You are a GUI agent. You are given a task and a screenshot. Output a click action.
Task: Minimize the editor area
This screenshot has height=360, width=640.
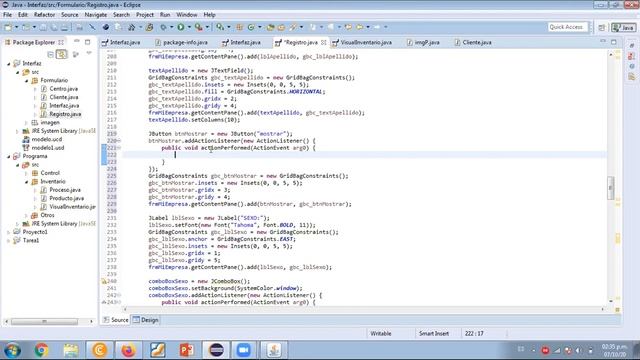click(603, 42)
